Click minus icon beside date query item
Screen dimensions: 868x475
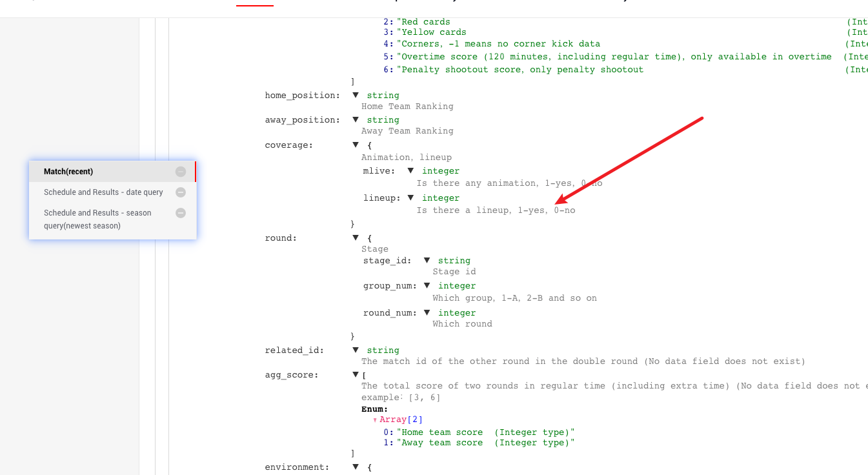(x=181, y=192)
